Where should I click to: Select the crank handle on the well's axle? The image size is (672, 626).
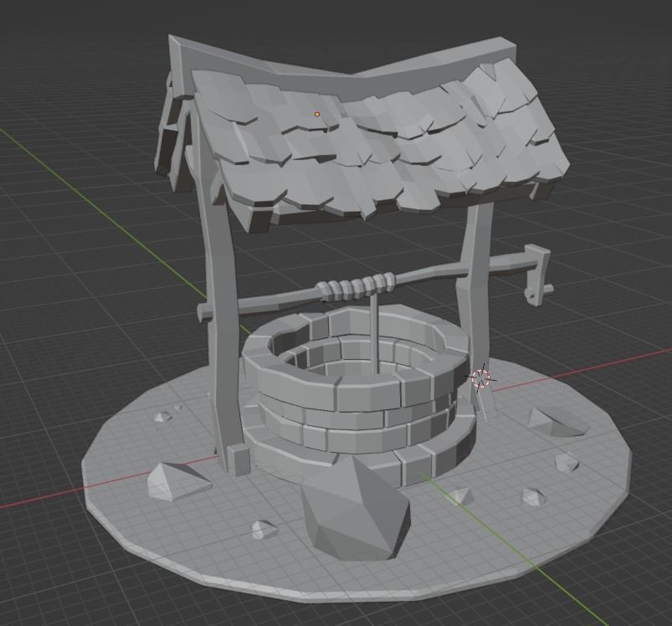(537, 275)
